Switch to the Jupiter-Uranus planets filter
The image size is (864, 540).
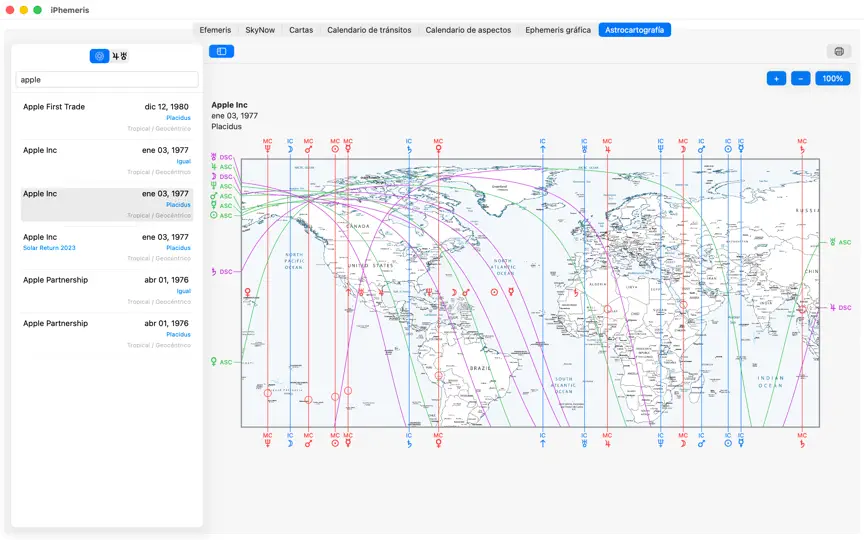tap(120, 56)
